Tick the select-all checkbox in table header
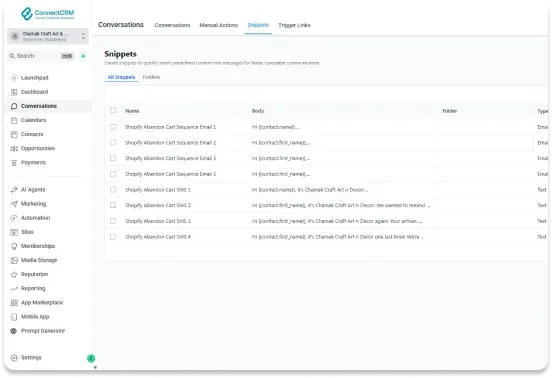 coord(113,110)
